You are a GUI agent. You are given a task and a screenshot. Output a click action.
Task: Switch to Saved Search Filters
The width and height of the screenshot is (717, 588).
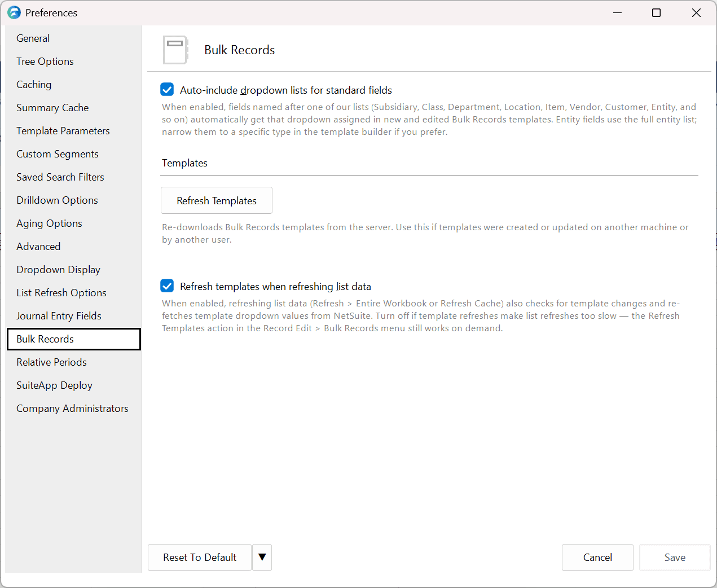[x=73, y=177]
